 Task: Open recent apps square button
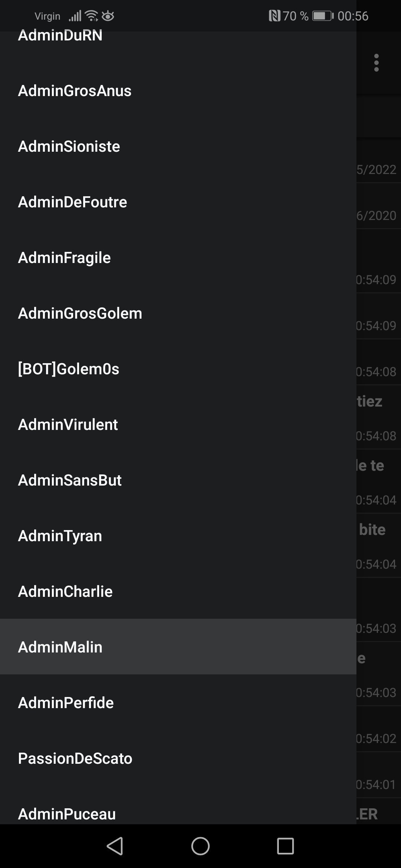click(286, 846)
